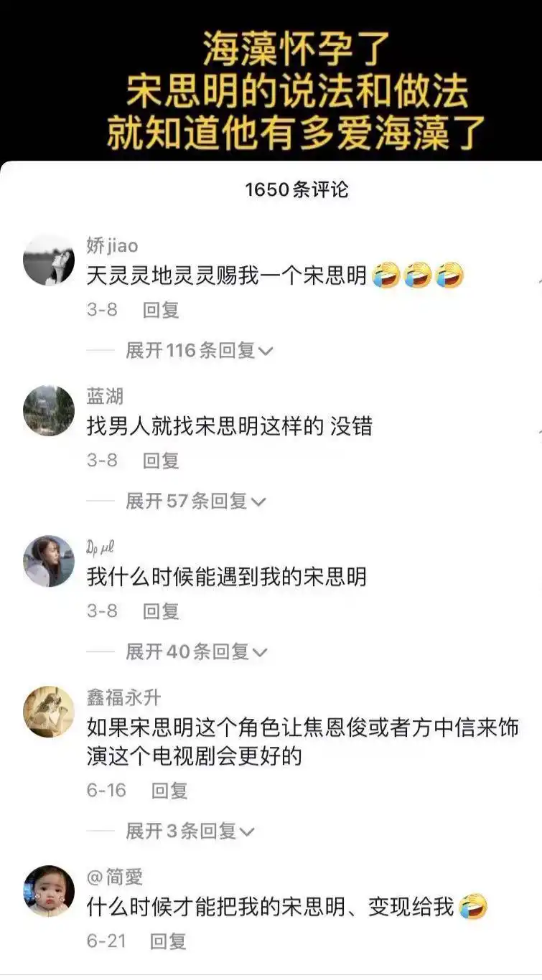Expand 3 replies under 鑫福永升's comment
Viewport: 542px width, 980px height.
pyautogui.click(x=190, y=831)
